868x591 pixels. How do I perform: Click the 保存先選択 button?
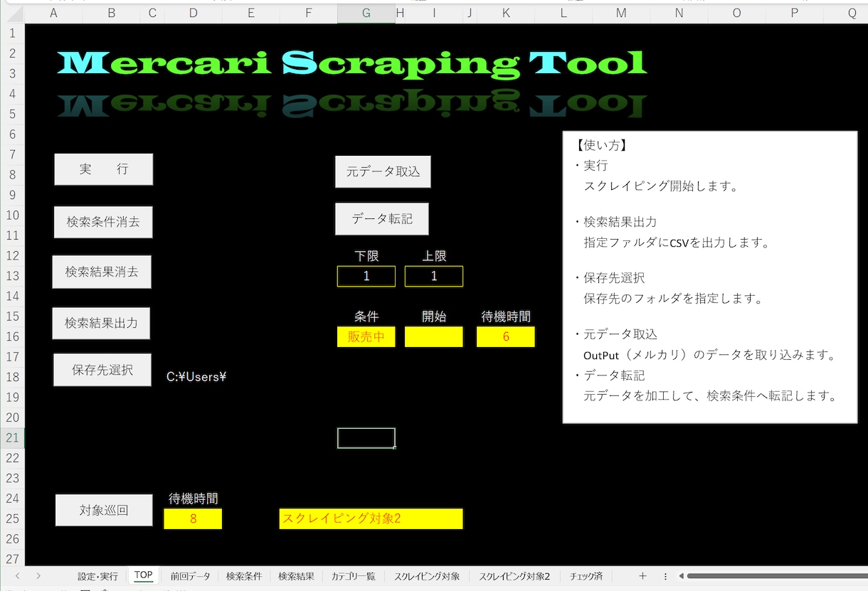tap(102, 370)
